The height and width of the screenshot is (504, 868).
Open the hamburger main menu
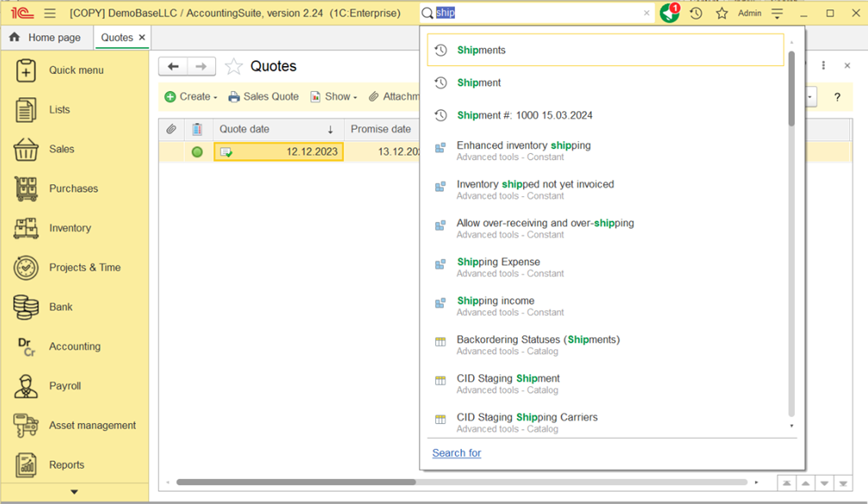[50, 14]
